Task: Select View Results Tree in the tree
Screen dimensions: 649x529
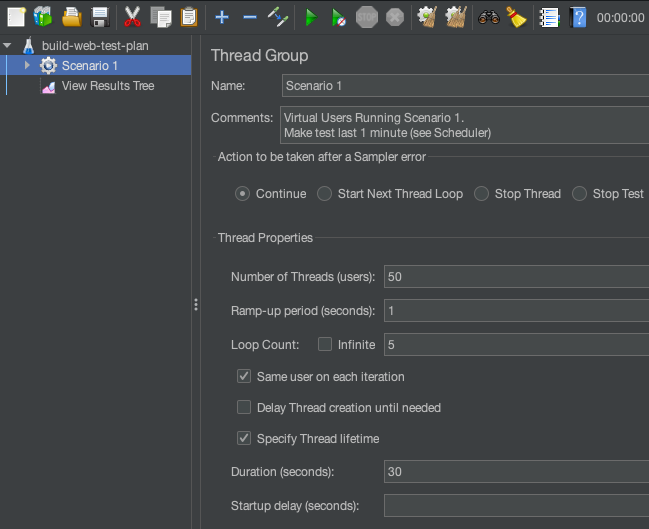Action: 107,86
